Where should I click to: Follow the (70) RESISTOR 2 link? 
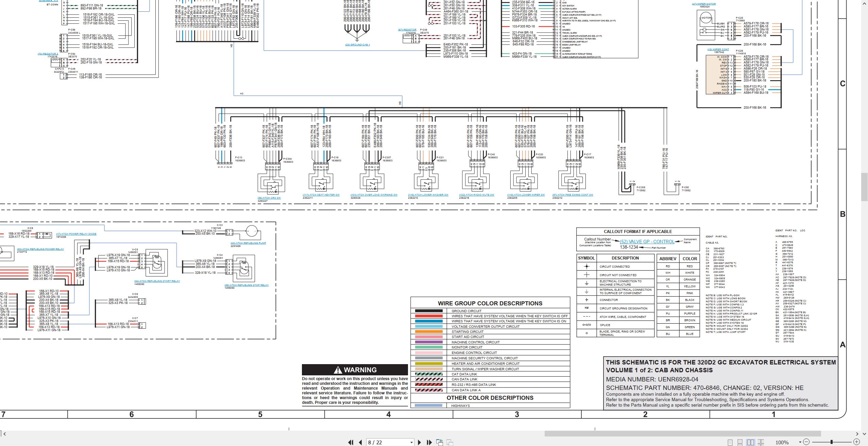coord(48,54)
